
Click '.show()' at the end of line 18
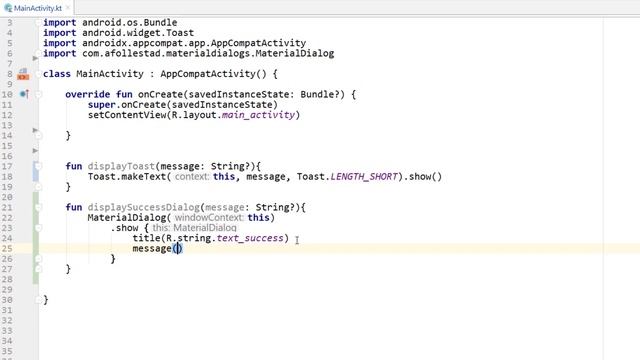point(423,177)
